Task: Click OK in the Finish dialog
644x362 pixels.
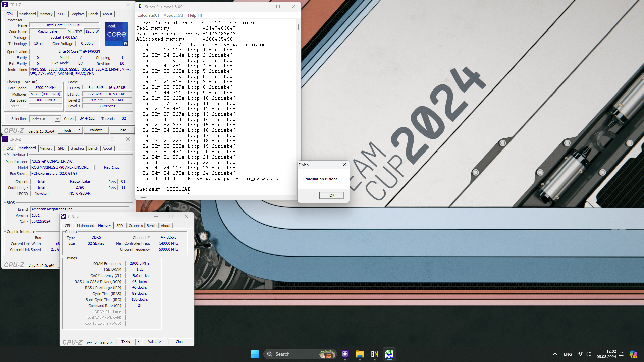Action: coord(332,195)
